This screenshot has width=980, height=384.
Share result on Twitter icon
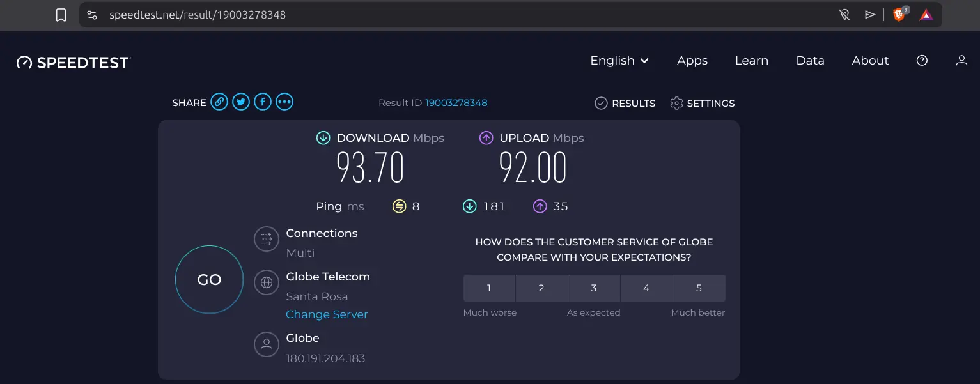tap(241, 102)
